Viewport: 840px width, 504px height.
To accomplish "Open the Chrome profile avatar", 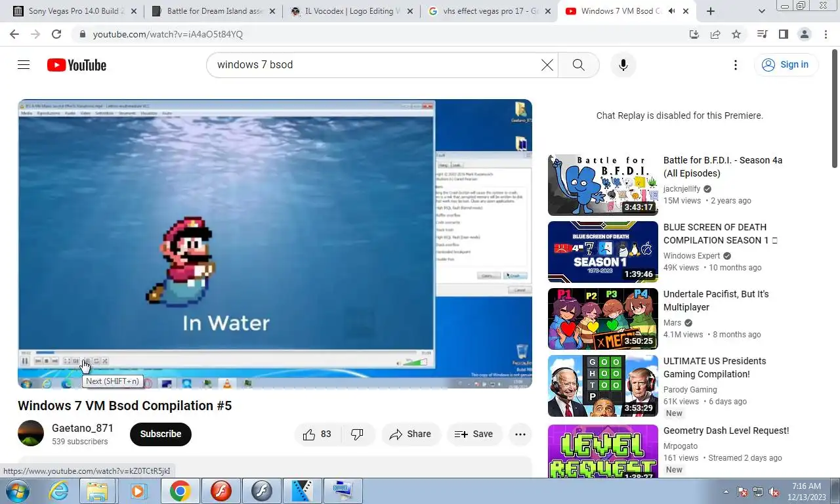I will click(805, 34).
